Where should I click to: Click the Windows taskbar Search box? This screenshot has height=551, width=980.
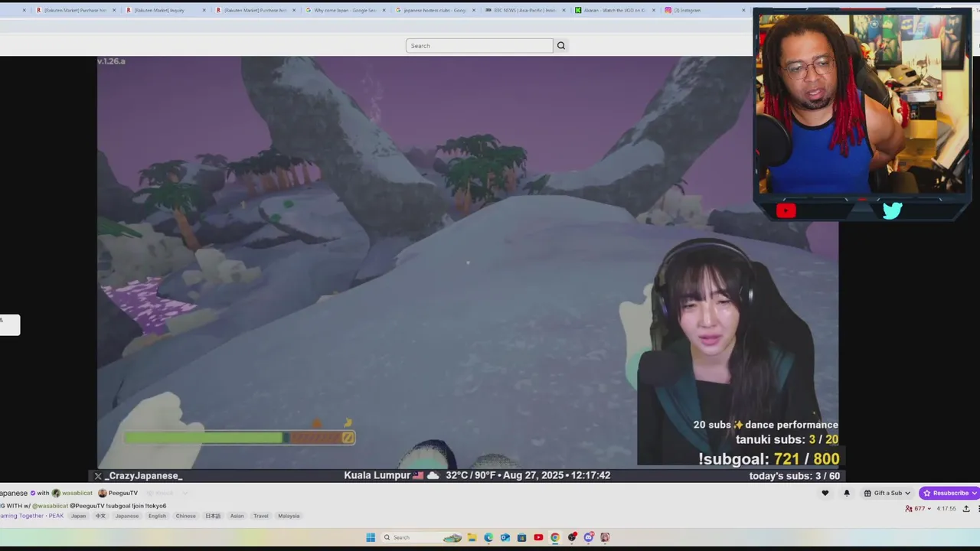[422, 537]
